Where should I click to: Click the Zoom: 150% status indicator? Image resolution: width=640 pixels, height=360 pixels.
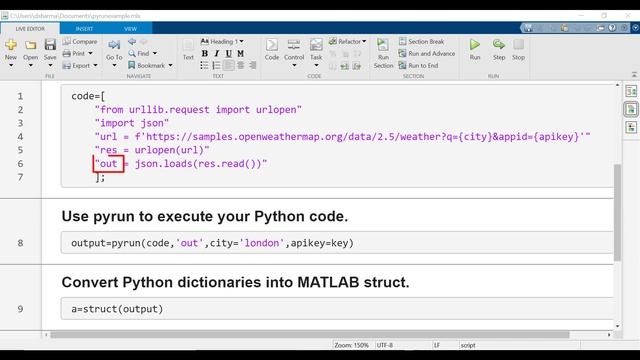point(351,345)
